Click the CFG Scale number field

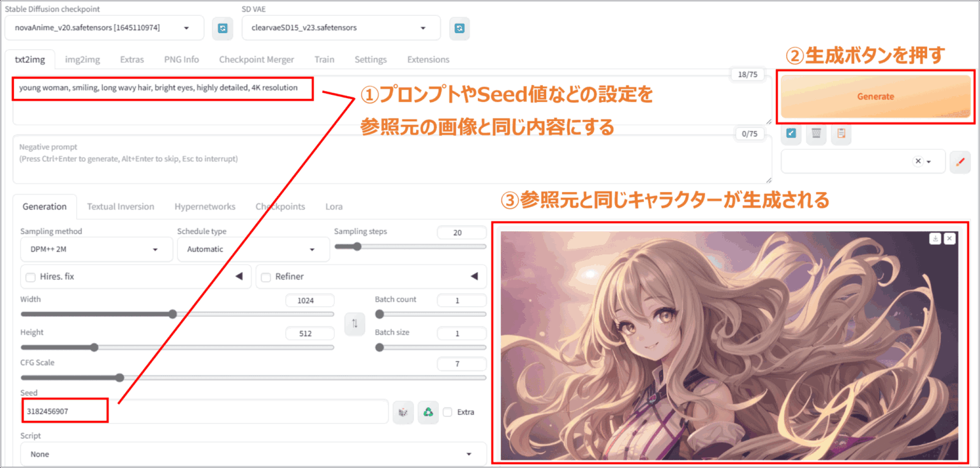coord(461,363)
